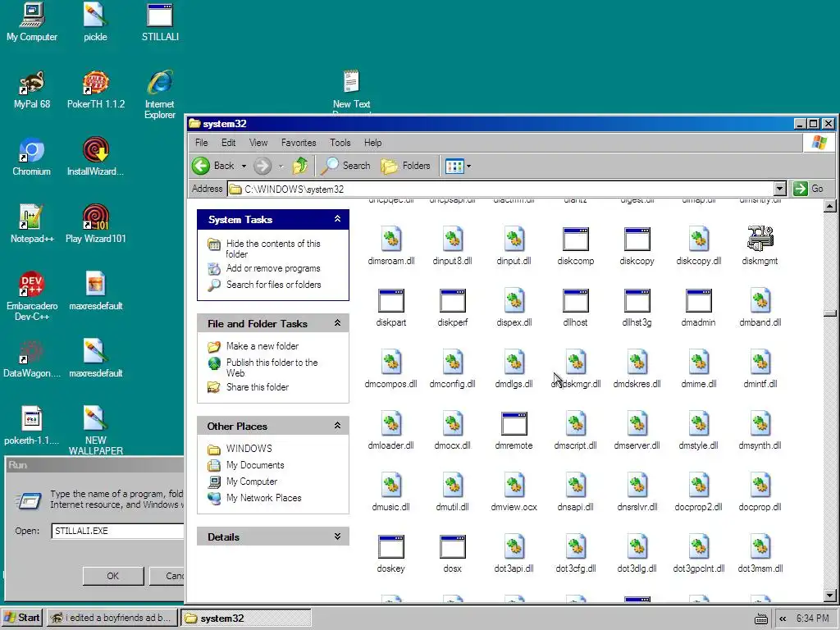Click the Back toolbar button
This screenshot has width=840, height=630.
[214, 166]
